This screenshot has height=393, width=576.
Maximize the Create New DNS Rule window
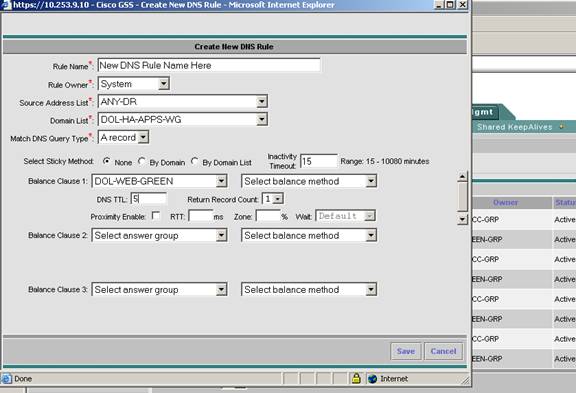(x=450, y=5)
